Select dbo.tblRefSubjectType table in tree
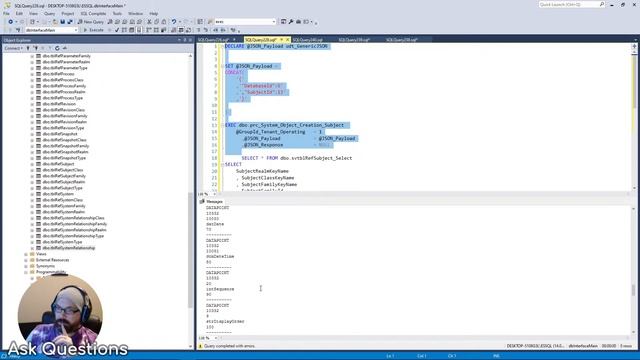640x360 pixels. click(62, 188)
